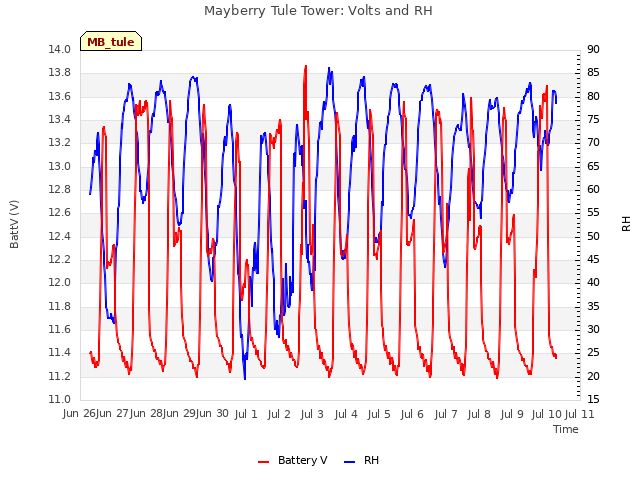Click the 'Jul 1' date label
640x480 pixels.
tap(246, 414)
